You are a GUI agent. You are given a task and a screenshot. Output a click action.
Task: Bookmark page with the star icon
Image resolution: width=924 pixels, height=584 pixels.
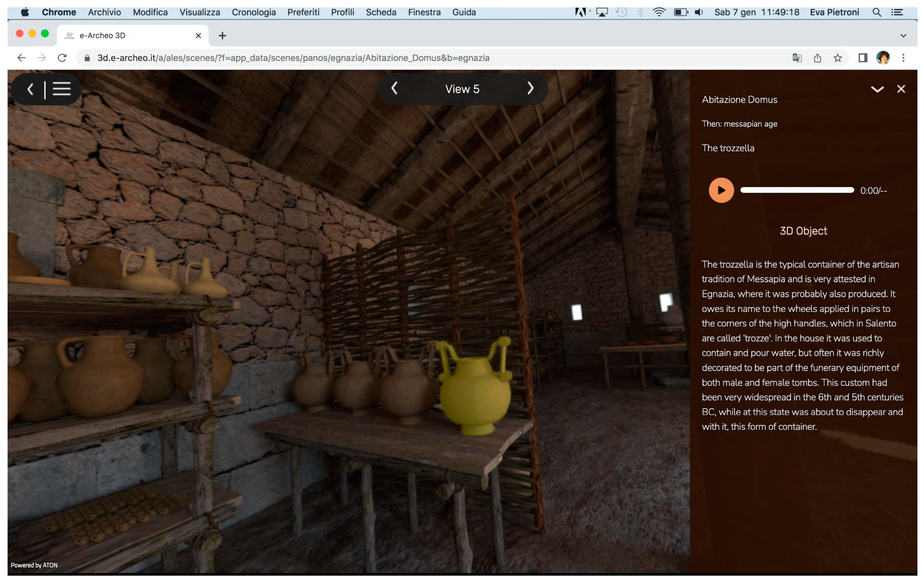[x=838, y=58]
